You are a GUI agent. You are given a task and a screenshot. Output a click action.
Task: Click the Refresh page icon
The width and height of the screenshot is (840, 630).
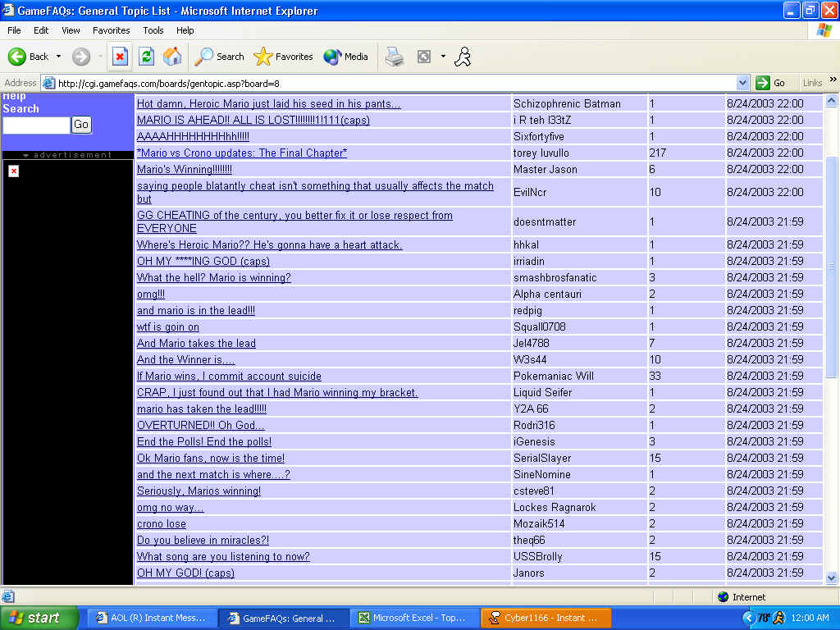tap(146, 57)
